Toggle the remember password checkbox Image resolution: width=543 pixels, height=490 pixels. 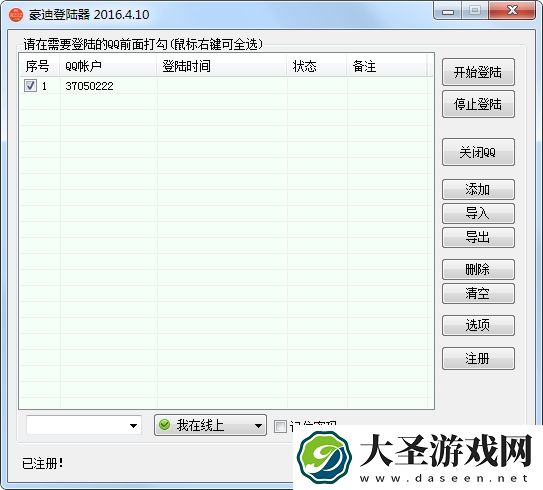[x=280, y=426]
